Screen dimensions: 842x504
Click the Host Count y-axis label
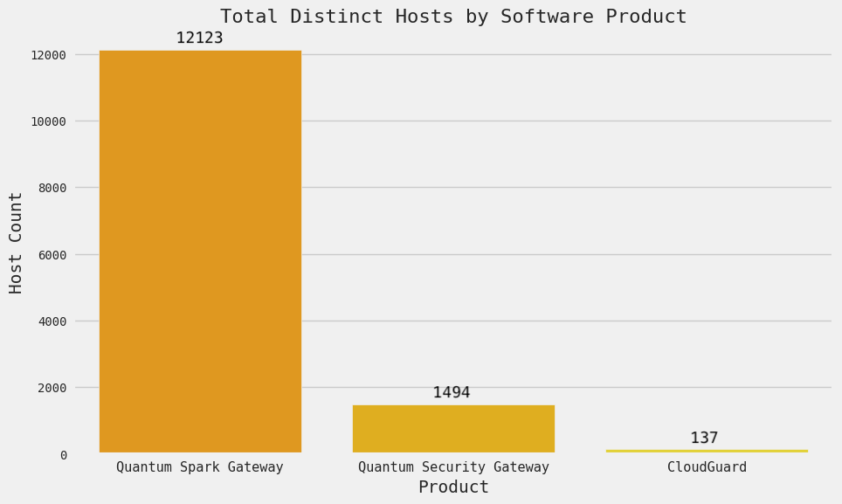[17, 242]
